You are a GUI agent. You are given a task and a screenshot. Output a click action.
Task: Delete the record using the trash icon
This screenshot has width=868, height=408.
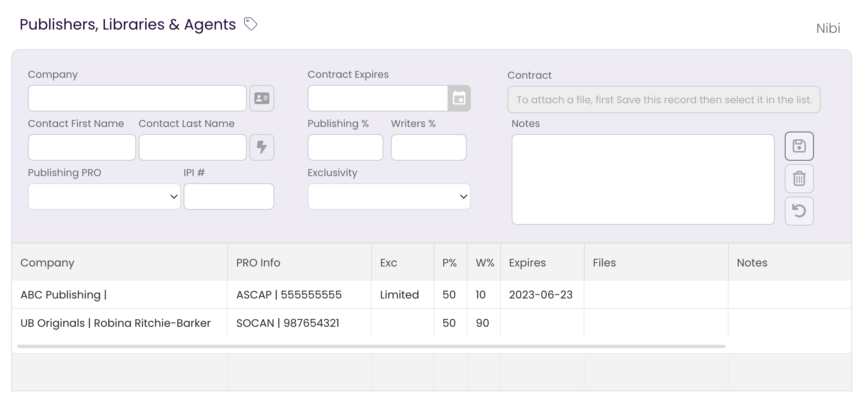point(799,179)
